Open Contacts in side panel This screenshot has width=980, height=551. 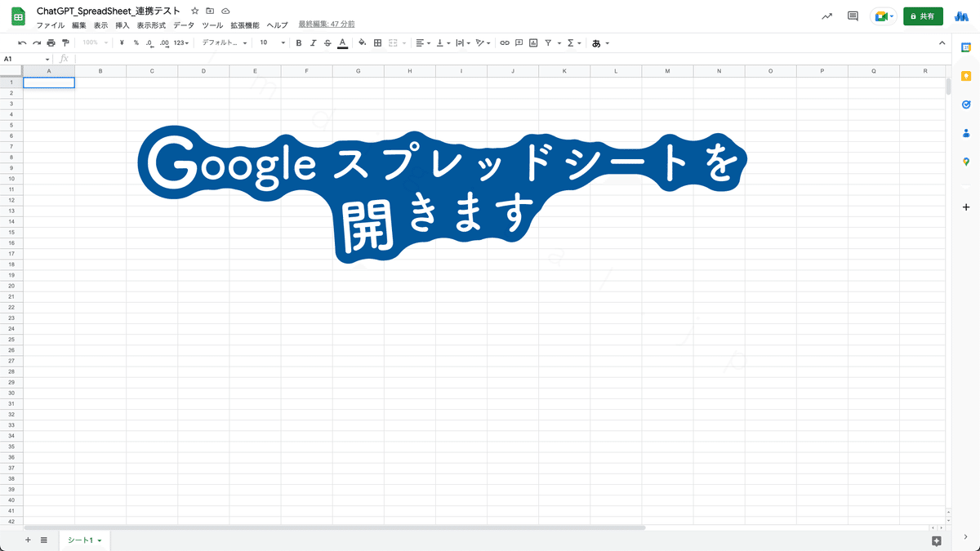pyautogui.click(x=966, y=133)
